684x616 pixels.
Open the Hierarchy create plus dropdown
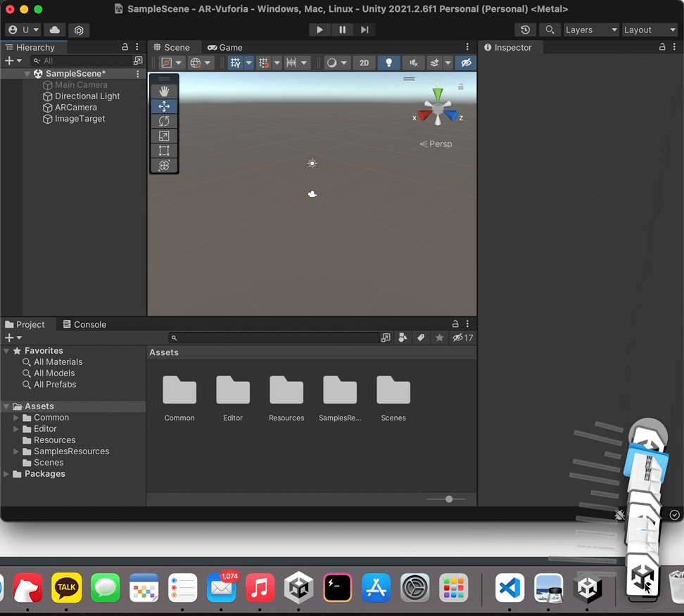click(13, 60)
